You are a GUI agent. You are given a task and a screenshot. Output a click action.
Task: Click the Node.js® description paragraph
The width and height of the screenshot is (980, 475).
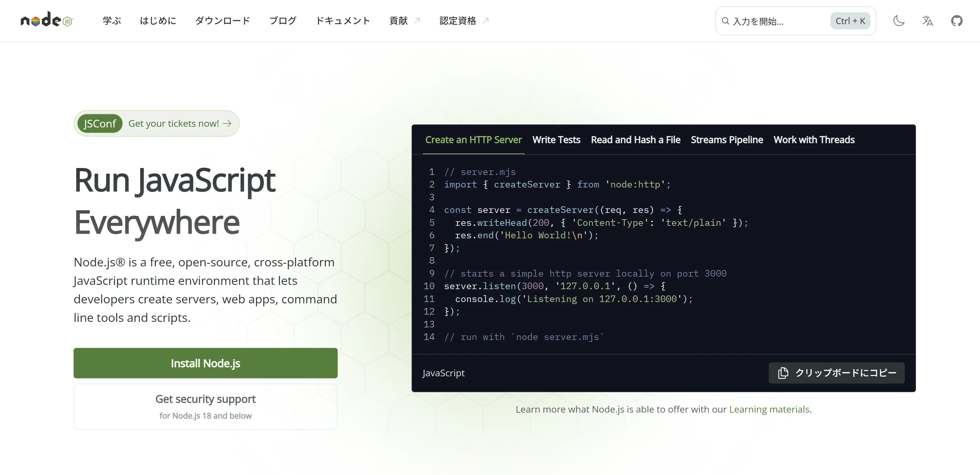(x=205, y=290)
